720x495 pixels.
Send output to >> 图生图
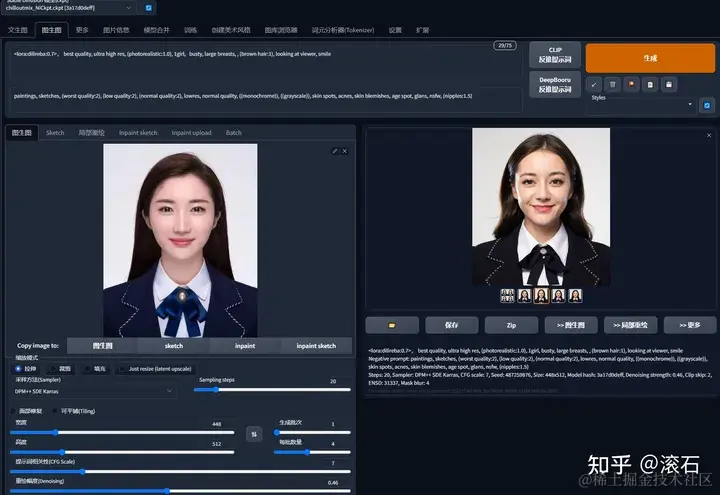point(571,325)
